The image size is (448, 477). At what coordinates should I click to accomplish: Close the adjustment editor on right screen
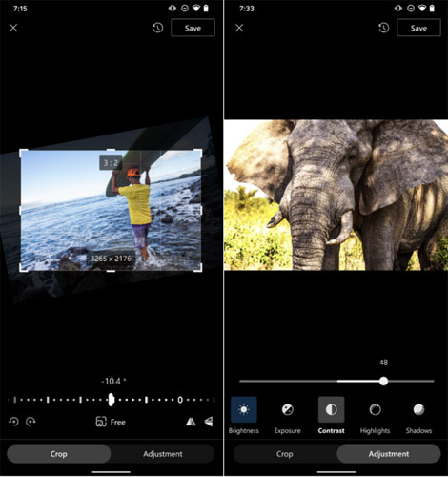pyautogui.click(x=239, y=28)
